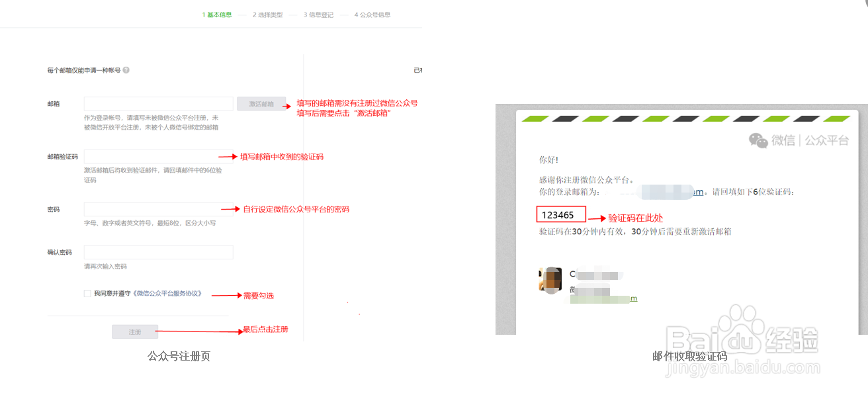Click the 激活邮箱 button
Screen dimensions: 868x397
[x=261, y=104]
